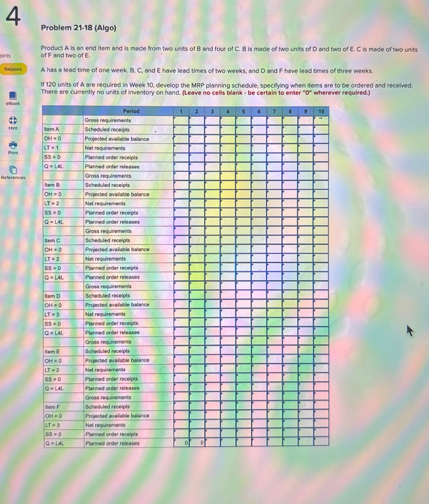Click Item B projected available balance period 1 cell
This screenshot has width=429, height=504.
pyautogui.click(x=181, y=194)
